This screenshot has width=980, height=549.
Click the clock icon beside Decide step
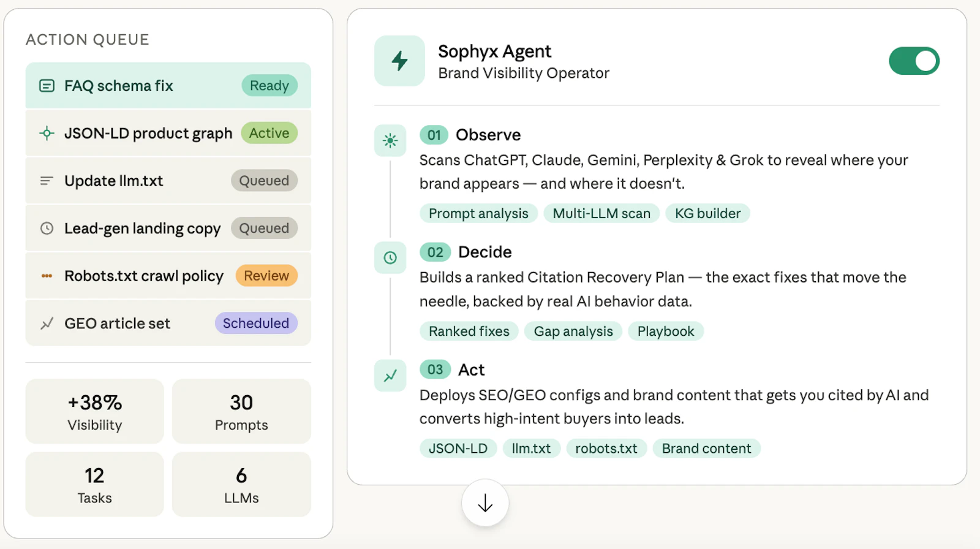pyautogui.click(x=390, y=258)
